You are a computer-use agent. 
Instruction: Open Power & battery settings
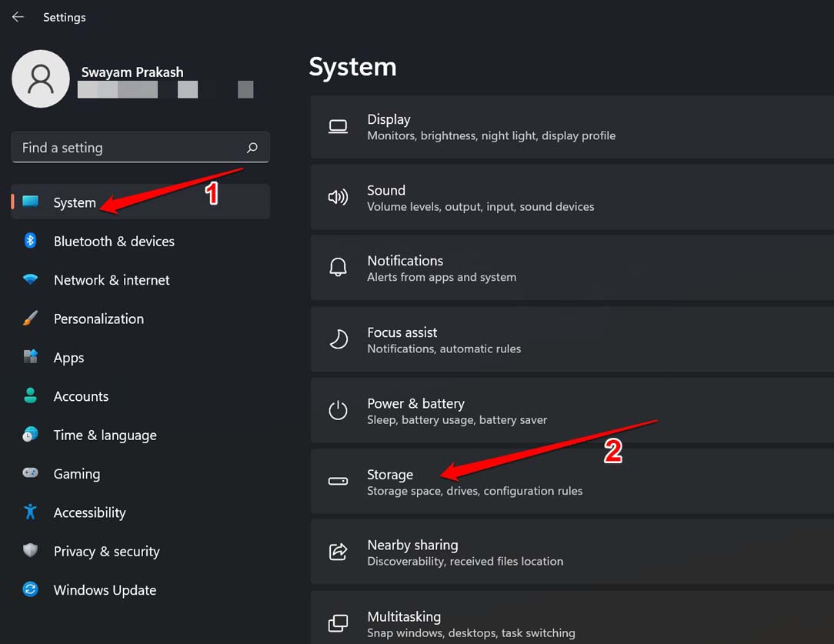click(571, 410)
